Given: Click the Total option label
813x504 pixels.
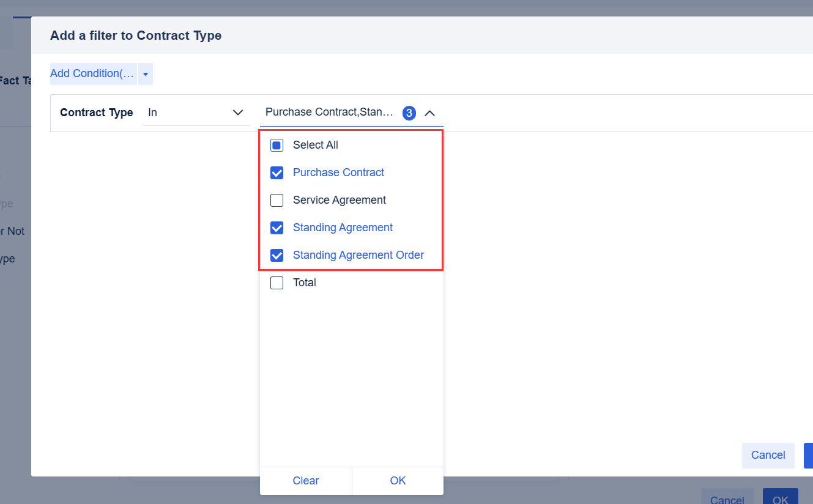Looking at the screenshot, I should [305, 283].
